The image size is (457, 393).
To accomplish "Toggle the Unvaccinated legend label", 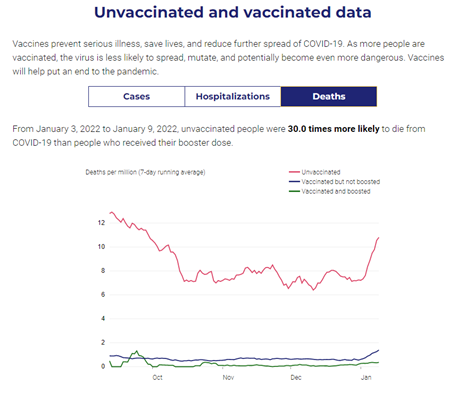I will click(321, 172).
